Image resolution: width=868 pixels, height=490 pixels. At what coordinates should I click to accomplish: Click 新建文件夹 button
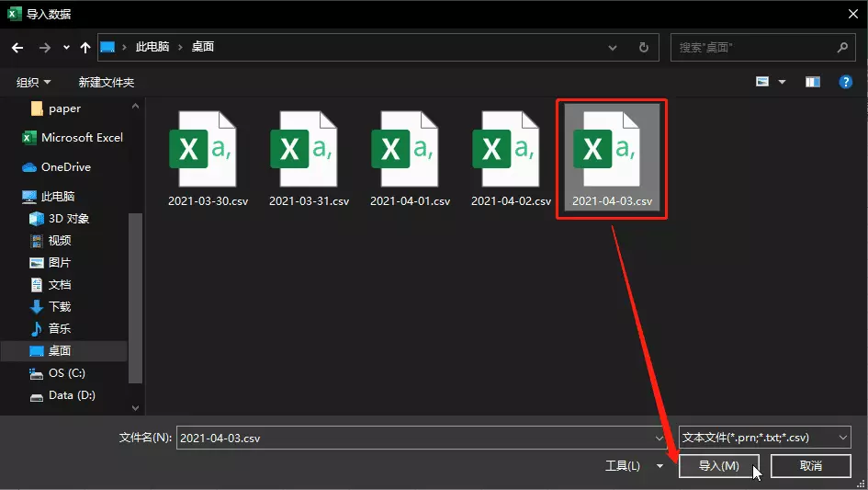coord(107,83)
